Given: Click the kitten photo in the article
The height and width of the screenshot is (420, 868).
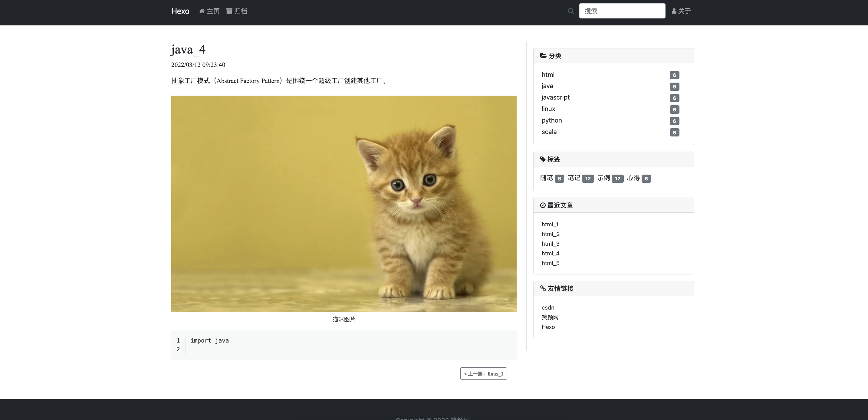Looking at the screenshot, I should [344, 204].
